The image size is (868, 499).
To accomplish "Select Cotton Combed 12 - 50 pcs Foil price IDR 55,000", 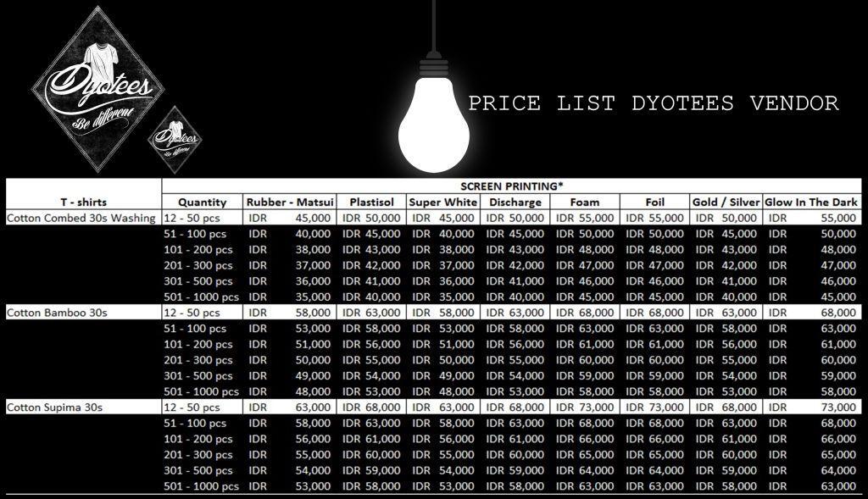I will pos(655,218).
